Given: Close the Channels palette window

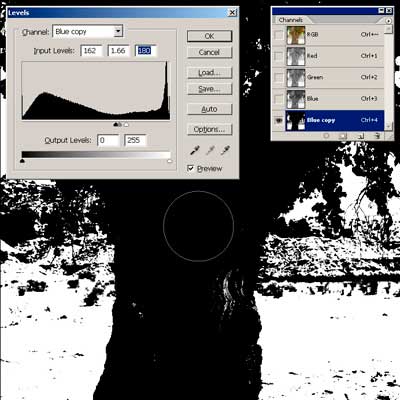Looking at the screenshot, I should coord(389,11).
